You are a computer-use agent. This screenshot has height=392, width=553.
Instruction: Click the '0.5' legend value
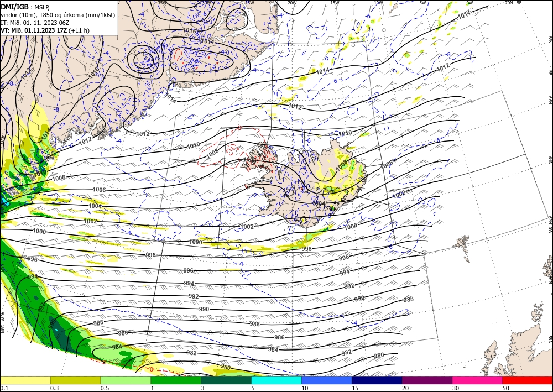[x=104, y=388]
